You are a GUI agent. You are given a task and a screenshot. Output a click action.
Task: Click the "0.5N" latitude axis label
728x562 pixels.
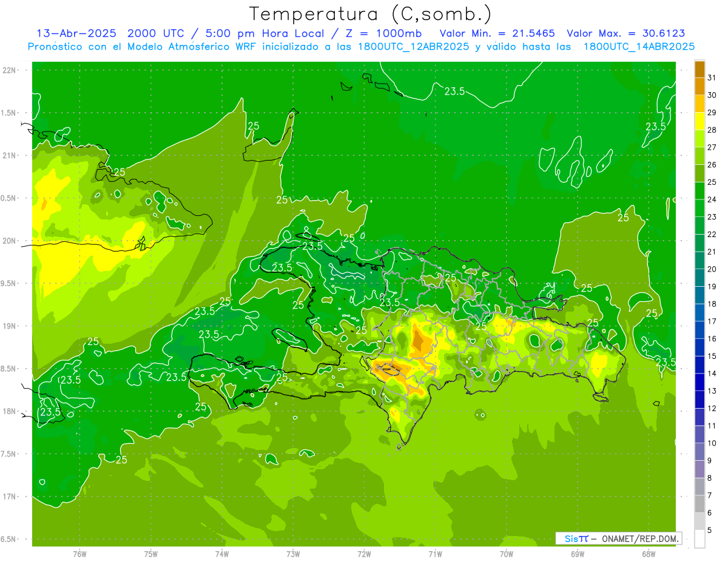tap(9, 198)
